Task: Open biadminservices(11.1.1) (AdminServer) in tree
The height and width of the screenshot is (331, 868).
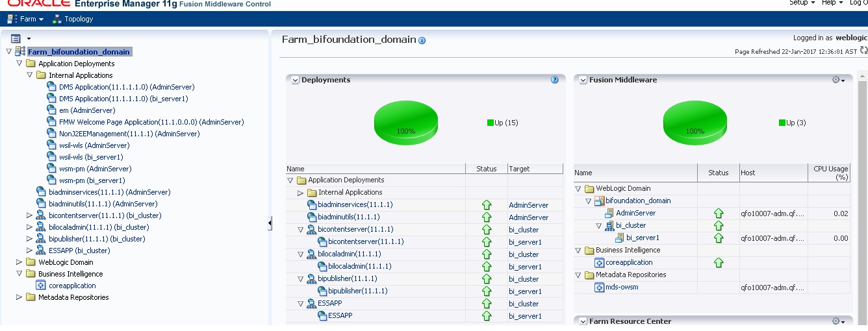Action: click(x=109, y=192)
